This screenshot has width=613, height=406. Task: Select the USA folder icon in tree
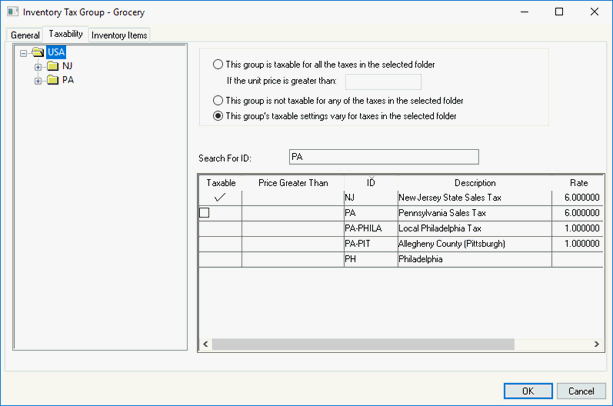[37, 52]
